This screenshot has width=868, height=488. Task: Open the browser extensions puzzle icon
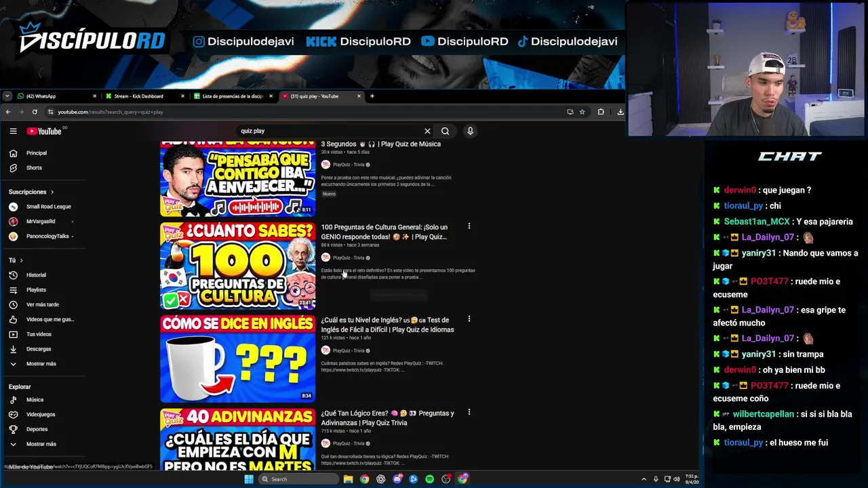[x=601, y=112]
